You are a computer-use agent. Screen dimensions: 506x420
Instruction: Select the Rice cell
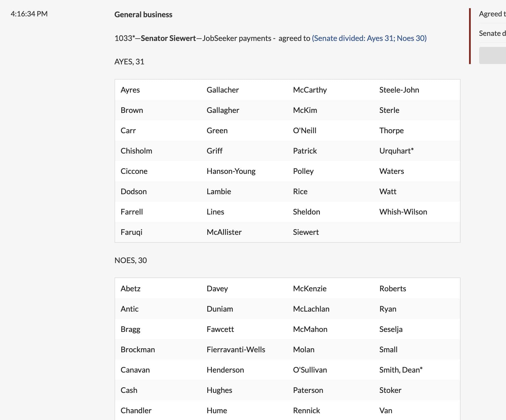331,191
